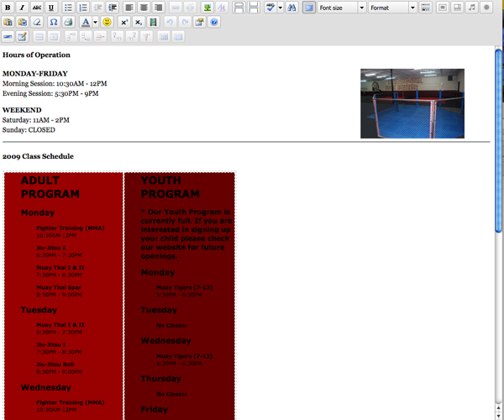Open find with binoculars icon
The width and height of the screenshot is (504, 420).
(291, 8)
